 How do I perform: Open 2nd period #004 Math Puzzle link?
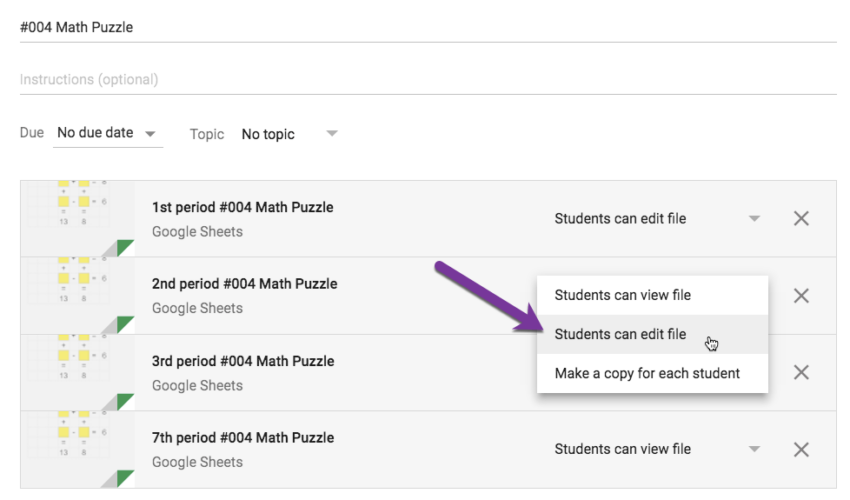(x=244, y=284)
